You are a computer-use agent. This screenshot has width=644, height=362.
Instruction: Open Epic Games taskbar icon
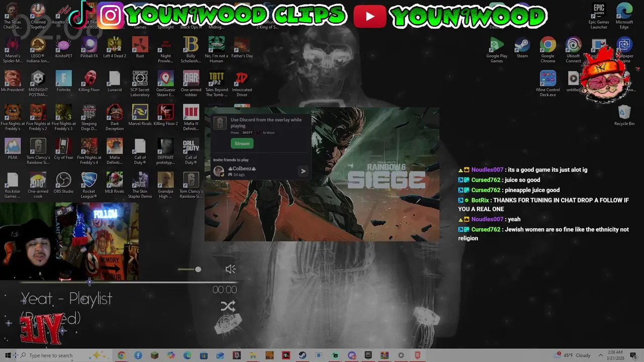(x=368, y=355)
